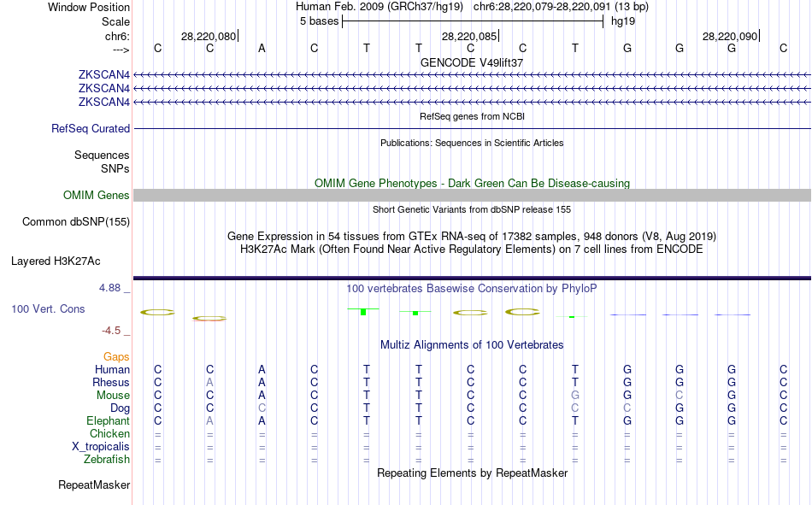Click the faded mismatched A in Rhesus row
Screen dimensions: 812x505
pyautogui.click(x=209, y=382)
